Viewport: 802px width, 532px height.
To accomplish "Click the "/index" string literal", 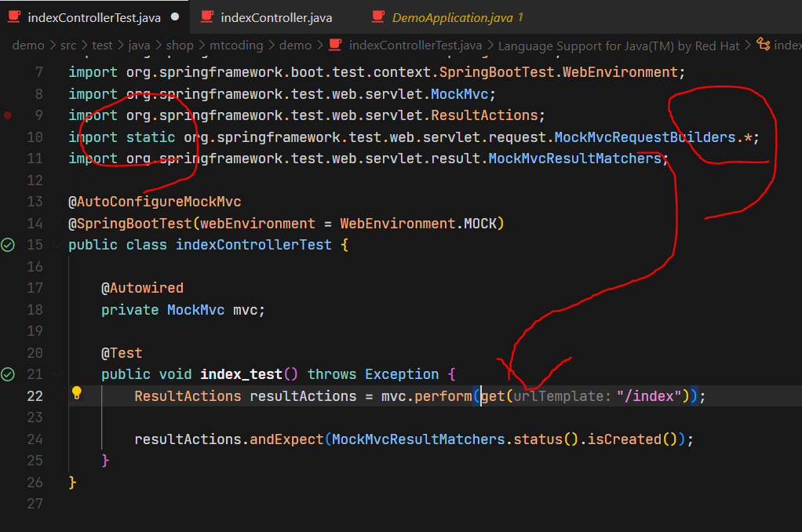I will tap(649, 396).
